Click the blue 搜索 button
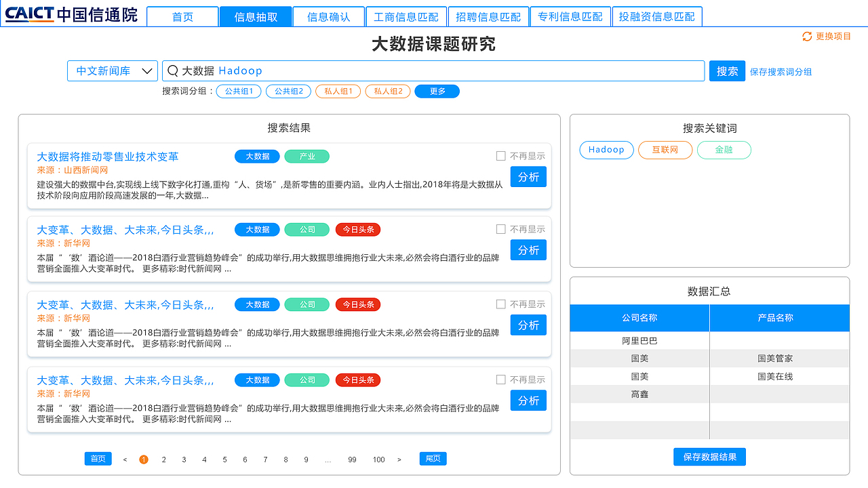The width and height of the screenshot is (868, 488). (727, 71)
